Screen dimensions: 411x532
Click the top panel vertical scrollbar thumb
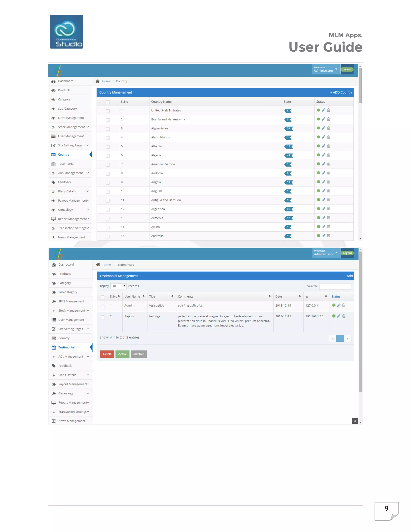pyautogui.click(x=360, y=85)
